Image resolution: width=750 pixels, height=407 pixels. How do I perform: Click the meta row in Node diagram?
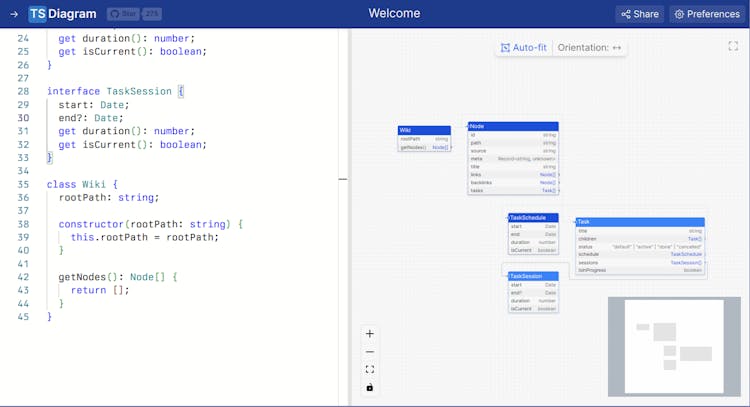click(513, 159)
